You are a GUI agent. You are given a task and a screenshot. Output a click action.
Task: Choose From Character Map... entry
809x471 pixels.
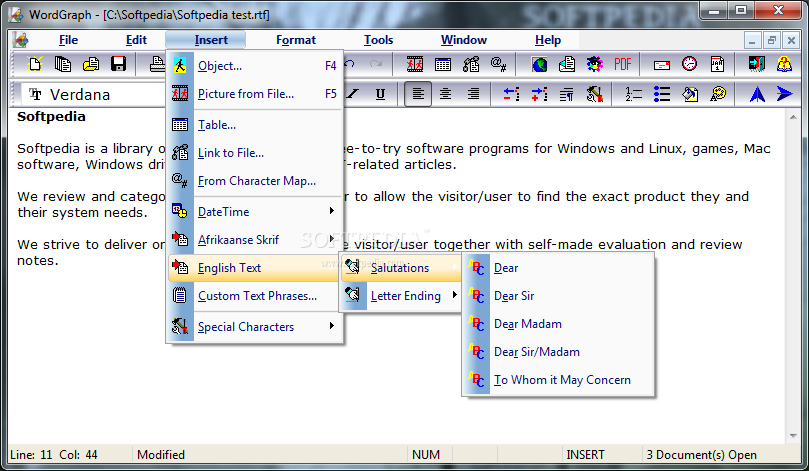point(255,181)
